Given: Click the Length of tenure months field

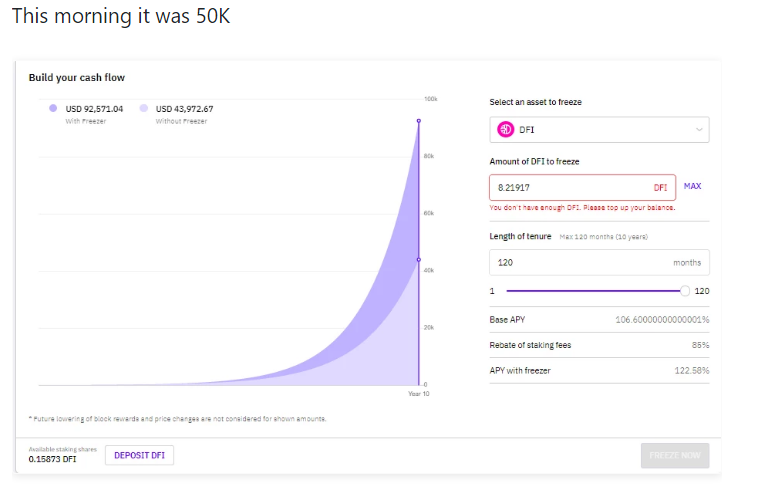Looking at the screenshot, I should (599, 262).
